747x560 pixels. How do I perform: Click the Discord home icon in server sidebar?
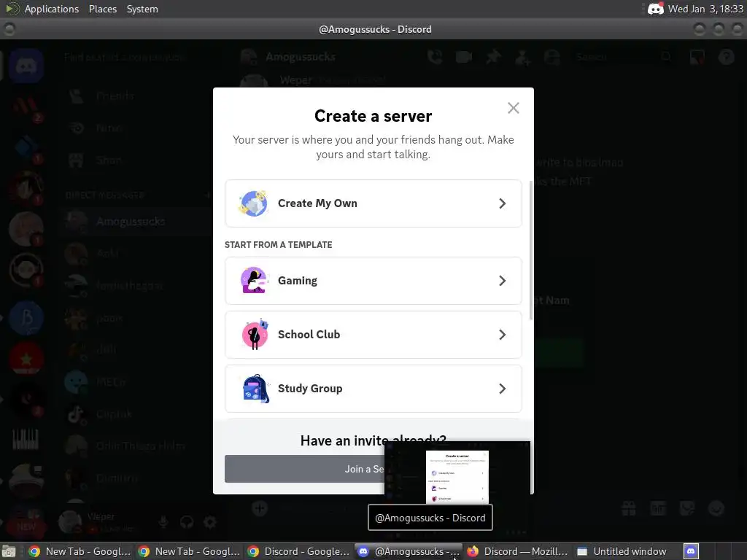point(26,66)
